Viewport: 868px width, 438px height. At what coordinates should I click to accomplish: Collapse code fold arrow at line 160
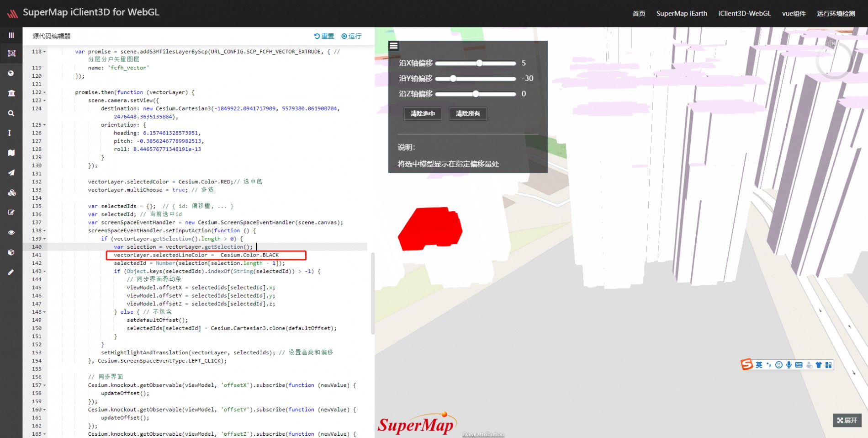pos(44,410)
